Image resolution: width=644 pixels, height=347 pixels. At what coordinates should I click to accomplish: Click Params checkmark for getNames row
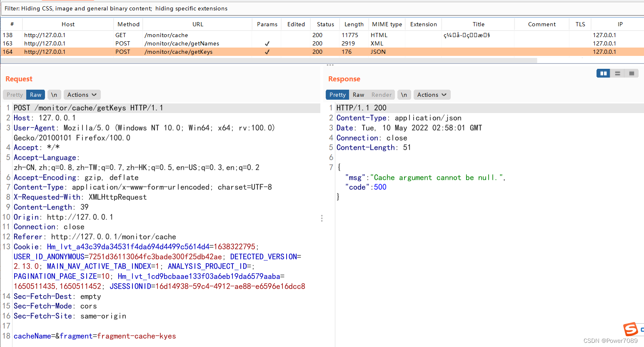267,43
